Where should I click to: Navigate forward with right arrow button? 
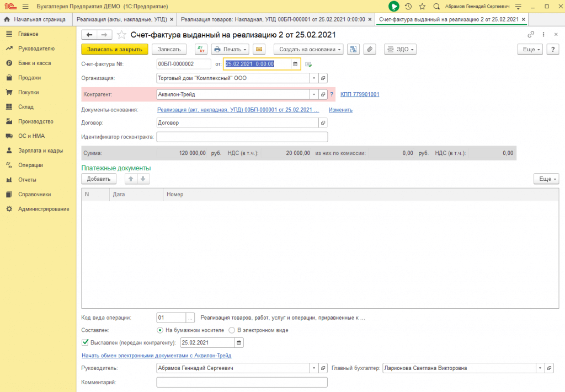104,35
